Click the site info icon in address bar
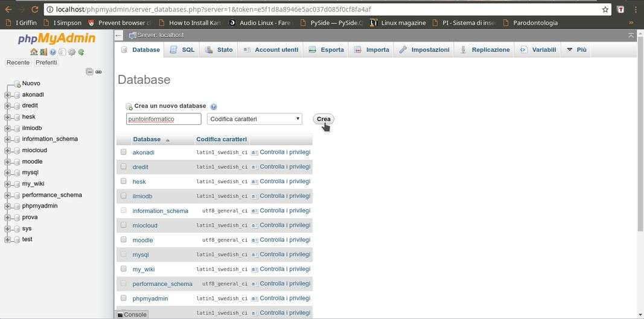This screenshot has height=319, width=644. 49,9
